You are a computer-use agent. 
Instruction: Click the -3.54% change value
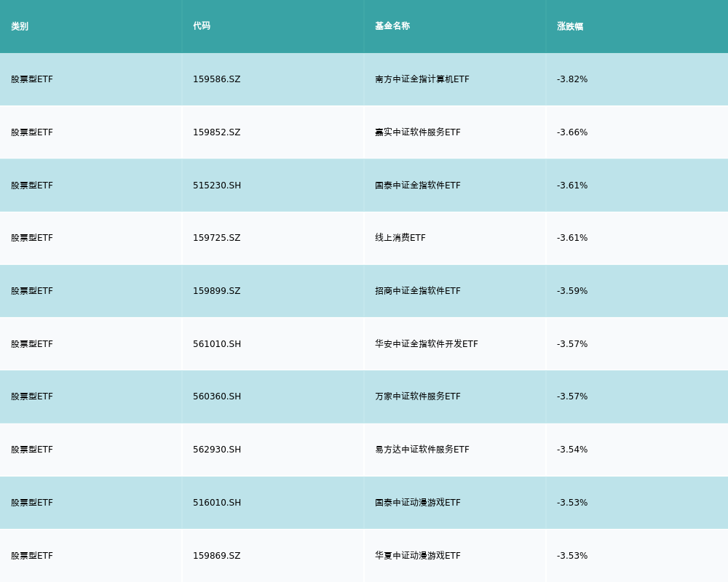572,450
